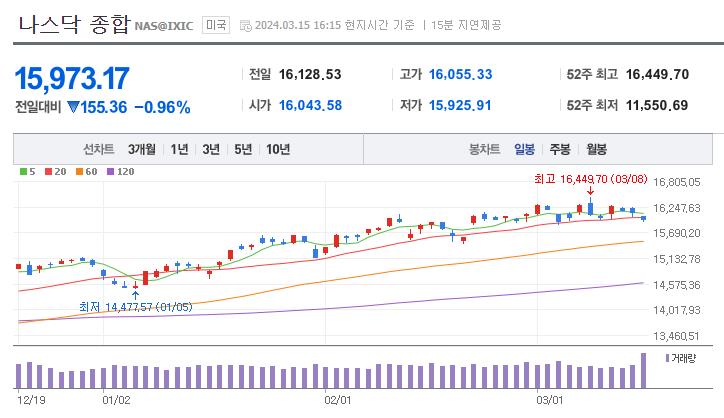
Task: Switch line chart to 3년 period
Action: coord(211,149)
